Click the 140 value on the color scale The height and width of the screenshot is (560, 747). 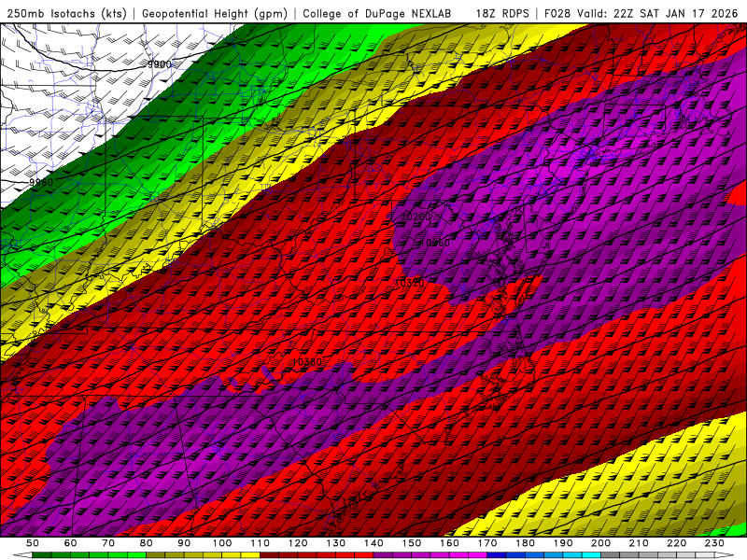pos(373,543)
